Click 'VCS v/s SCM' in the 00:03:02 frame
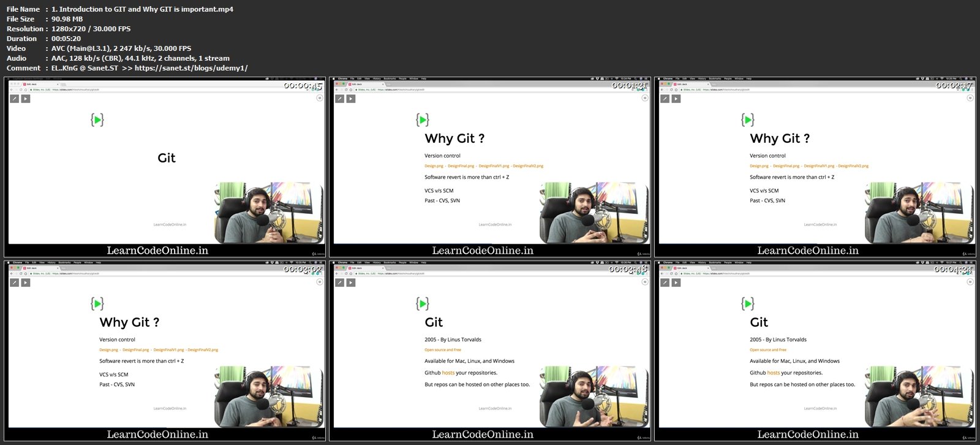Image resolution: width=980 pixels, height=445 pixels. [x=114, y=375]
